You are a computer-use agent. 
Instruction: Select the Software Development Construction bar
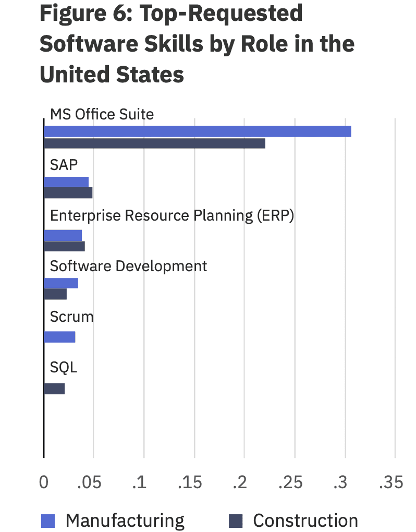coord(55,294)
